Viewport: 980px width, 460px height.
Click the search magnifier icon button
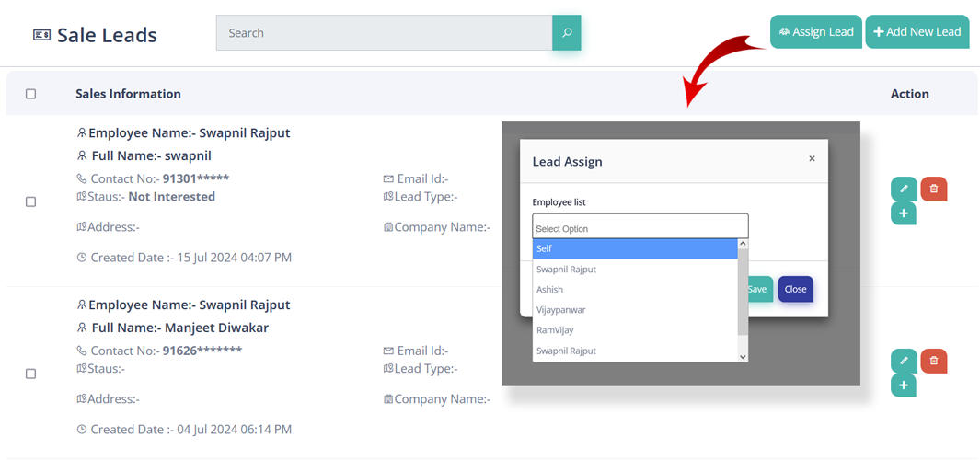pyautogui.click(x=567, y=33)
